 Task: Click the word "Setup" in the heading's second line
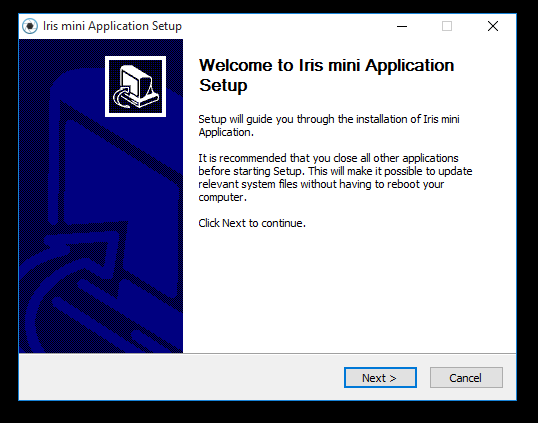[x=223, y=85]
